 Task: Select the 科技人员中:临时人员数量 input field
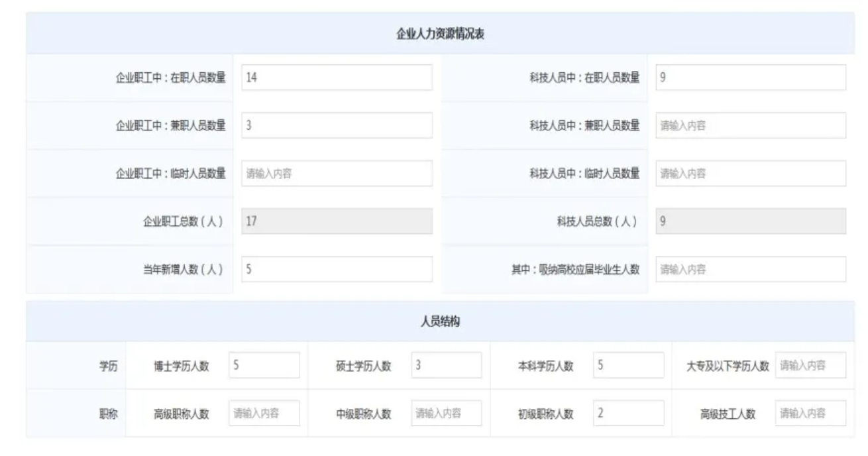(x=751, y=174)
